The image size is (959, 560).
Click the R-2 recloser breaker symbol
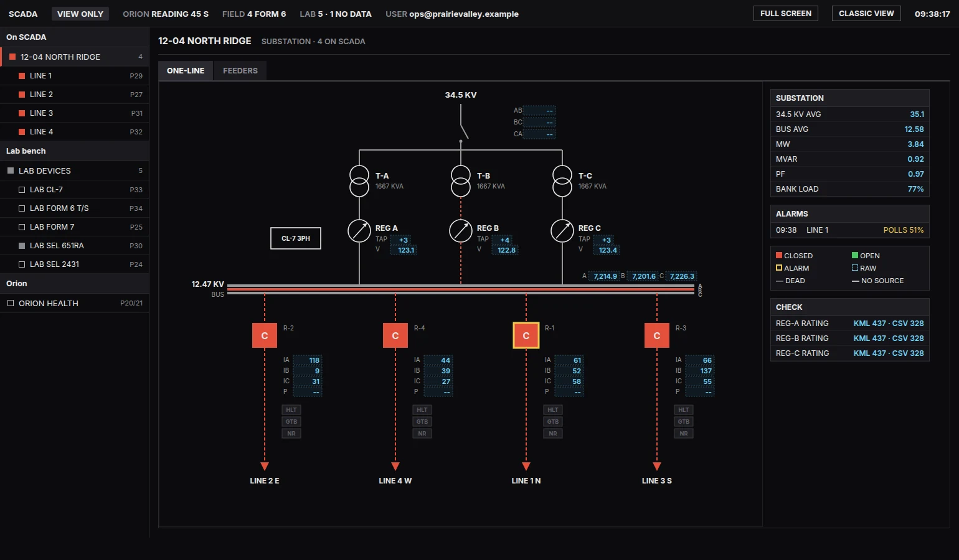coord(265,335)
